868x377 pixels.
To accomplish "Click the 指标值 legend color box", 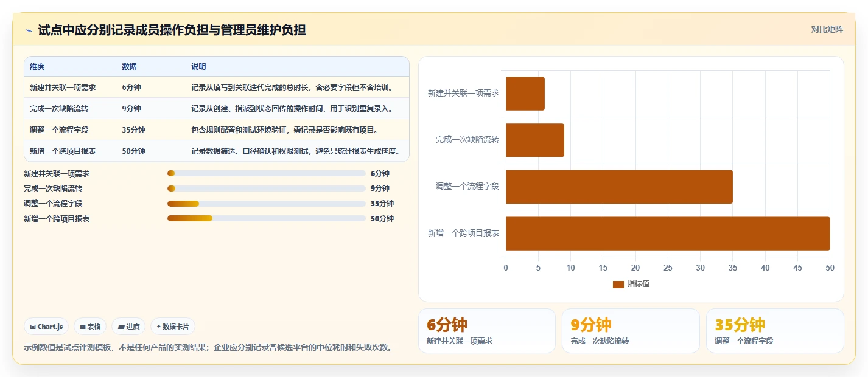I will [618, 284].
